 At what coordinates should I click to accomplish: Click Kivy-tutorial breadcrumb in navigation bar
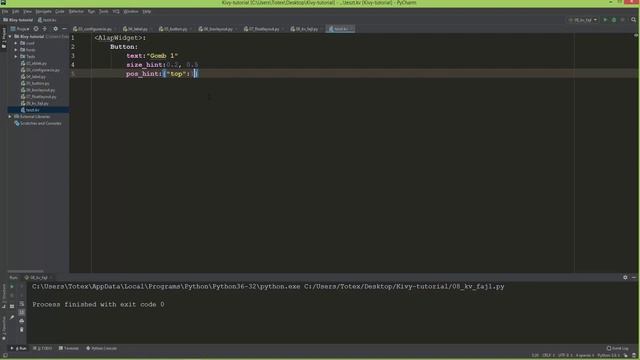18,20
